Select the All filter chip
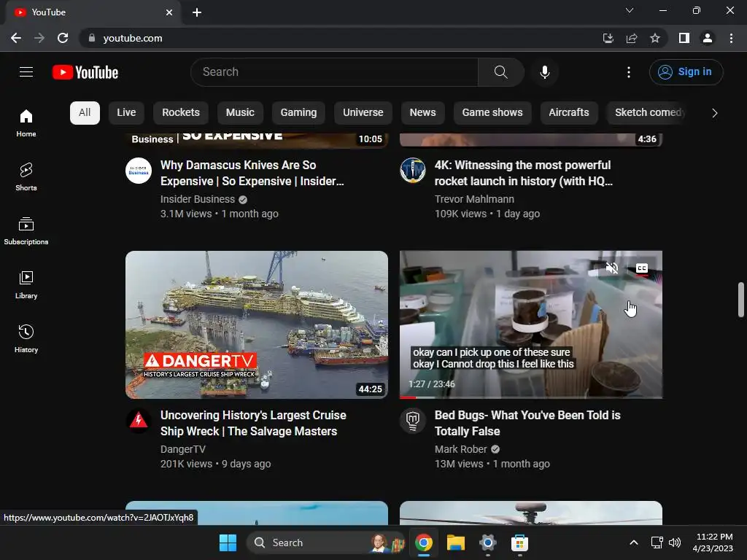The width and height of the screenshot is (747, 560). tap(85, 113)
